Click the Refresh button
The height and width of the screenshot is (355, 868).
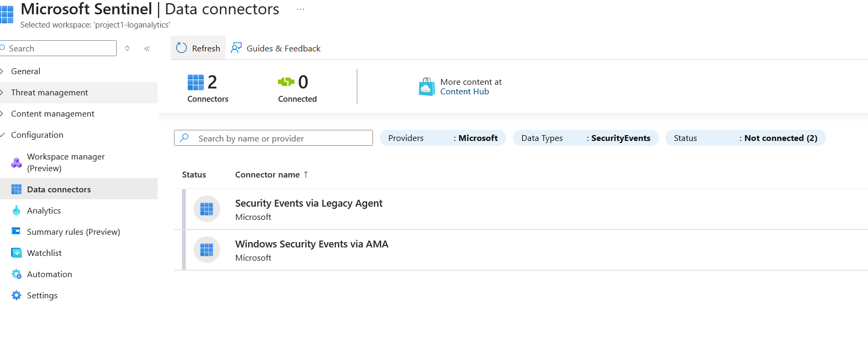click(198, 48)
